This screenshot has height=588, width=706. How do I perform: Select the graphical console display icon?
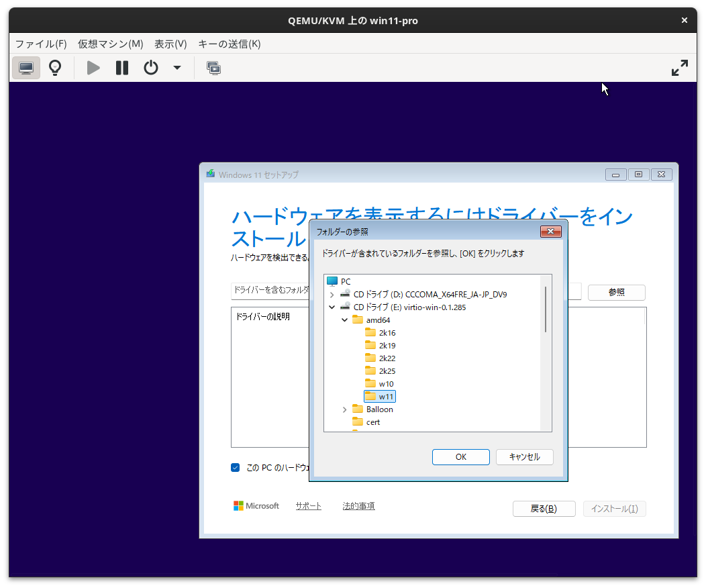(26, 68)
